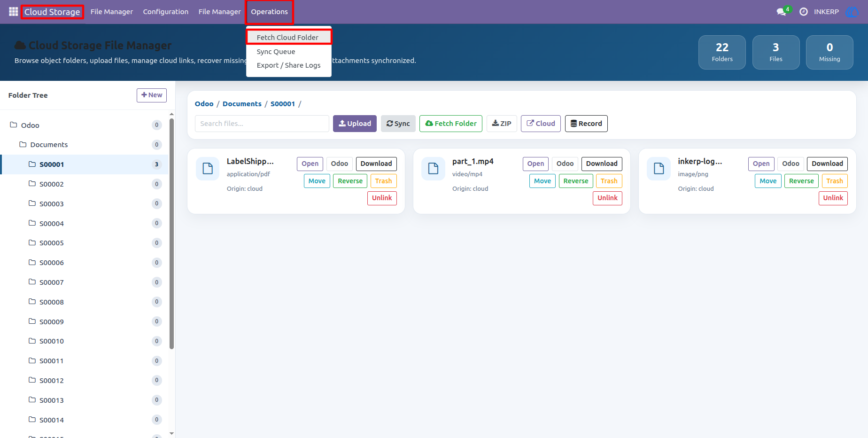Screen dimensions: 868x438
Task: Click the folder tree scrollbar
Action: 171,234
